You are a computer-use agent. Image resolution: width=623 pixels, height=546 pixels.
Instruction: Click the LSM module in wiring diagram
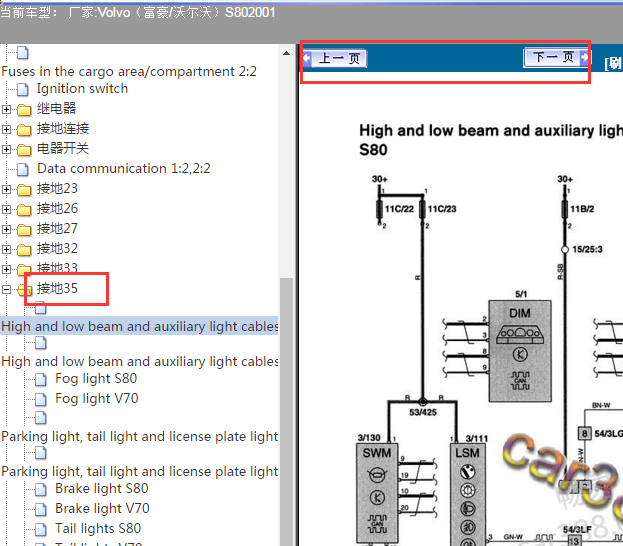(x=468, y=494)
